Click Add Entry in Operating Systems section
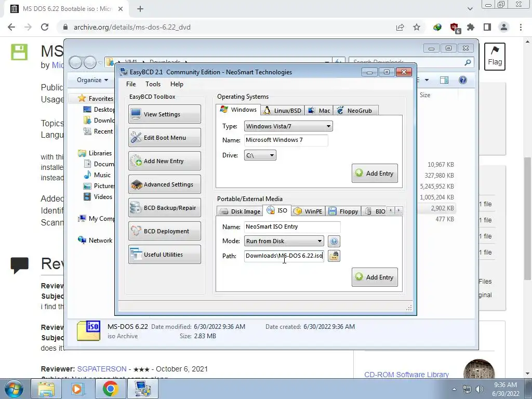532x399 pixels. pos(375,174)
